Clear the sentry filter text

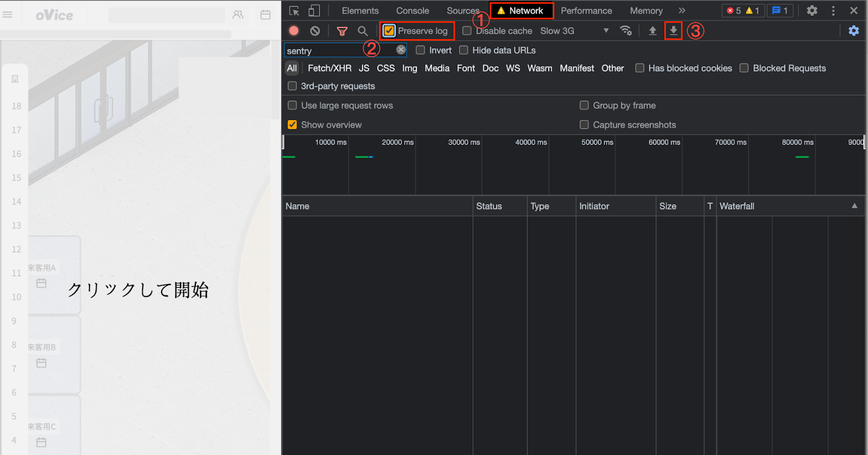coord(401,50)
